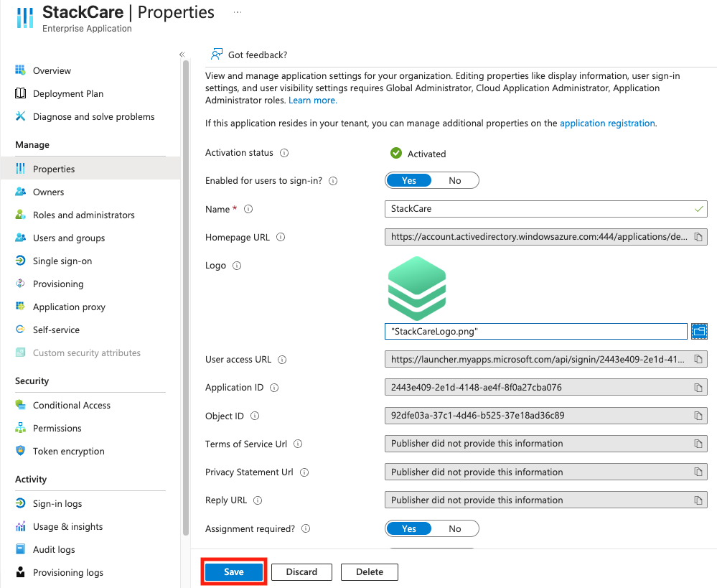Viewport: 717px width, 588px height.
Task: Copy the Homepage URL field
Action: pyautogui.click(x=698, y=237)
